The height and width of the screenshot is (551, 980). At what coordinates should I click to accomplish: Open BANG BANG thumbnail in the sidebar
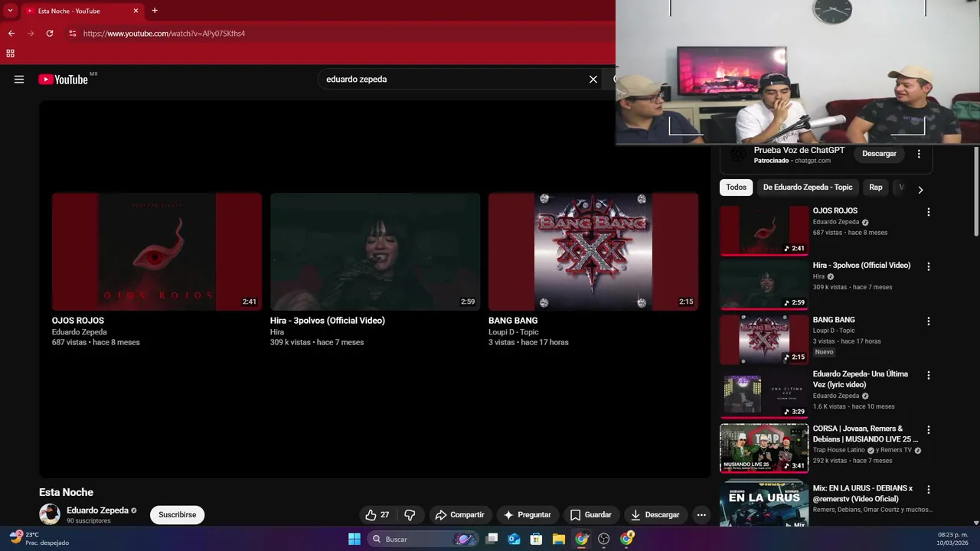pyautogui.click(x=764, y=340)
